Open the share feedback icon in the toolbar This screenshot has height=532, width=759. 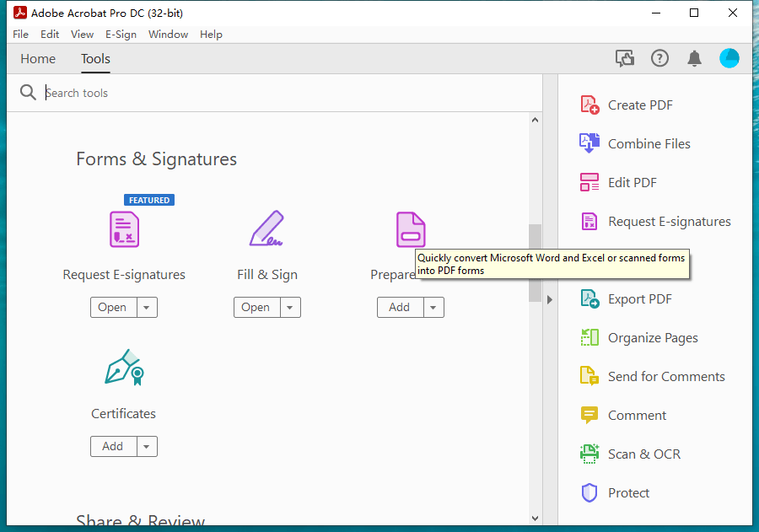[625, 58]
